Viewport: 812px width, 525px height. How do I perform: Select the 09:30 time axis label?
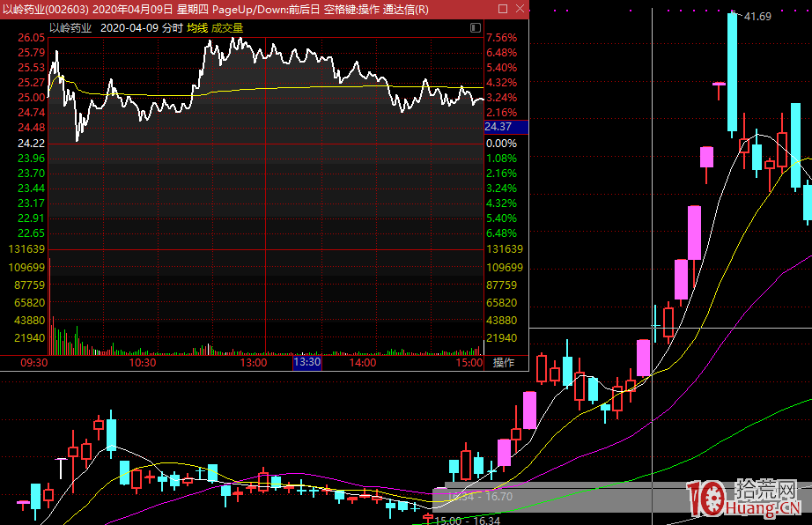click(33, 363)
